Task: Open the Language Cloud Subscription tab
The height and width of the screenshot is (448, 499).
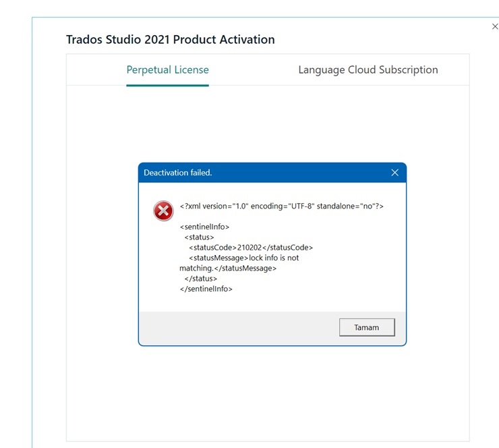Action: coord(368,70)
